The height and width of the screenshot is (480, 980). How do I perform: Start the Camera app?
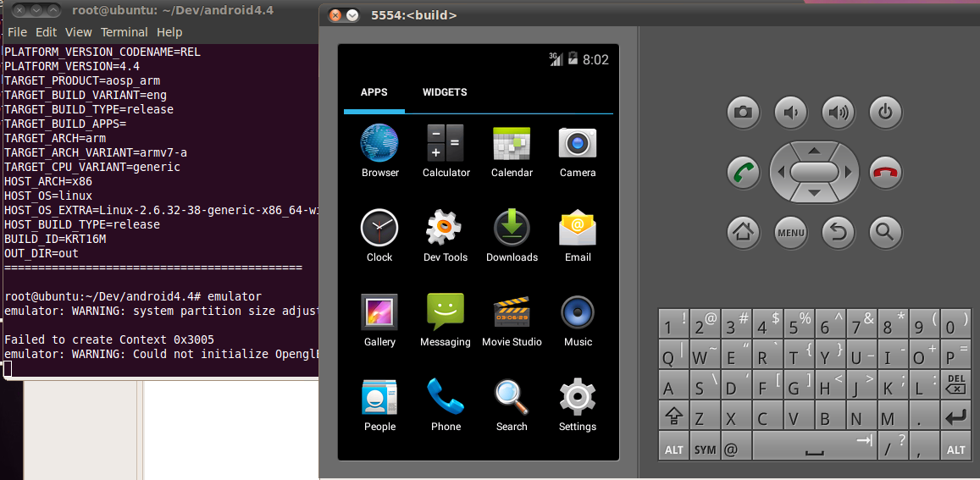[578, 151]
